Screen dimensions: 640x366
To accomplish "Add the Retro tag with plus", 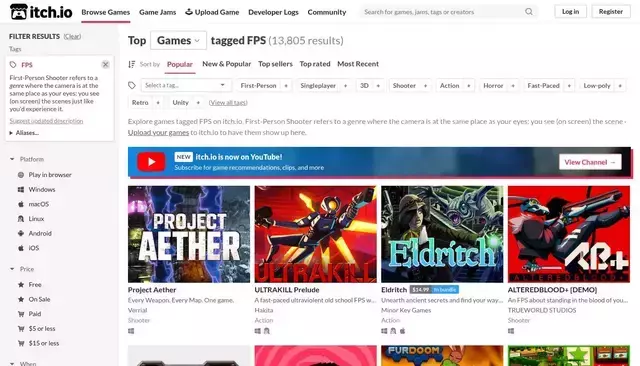I will 158,103.
